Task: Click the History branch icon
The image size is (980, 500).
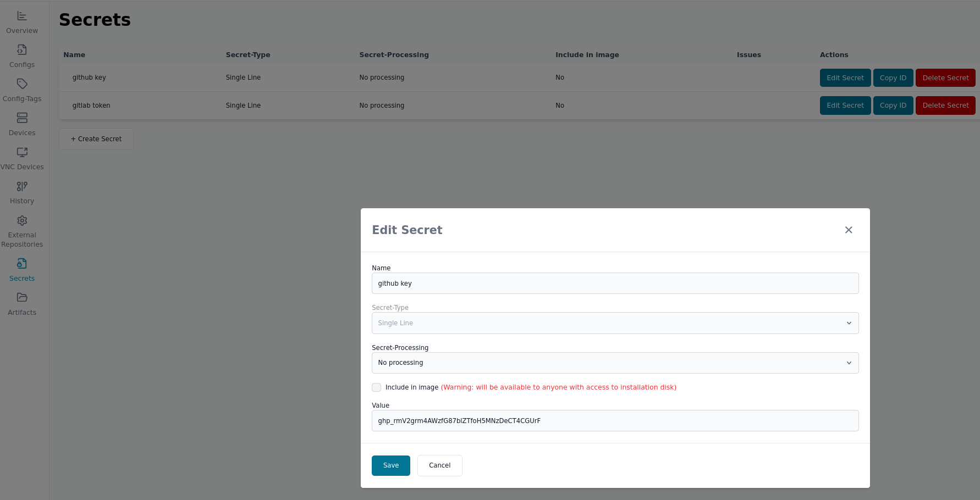Action: (x=22, y=186)
